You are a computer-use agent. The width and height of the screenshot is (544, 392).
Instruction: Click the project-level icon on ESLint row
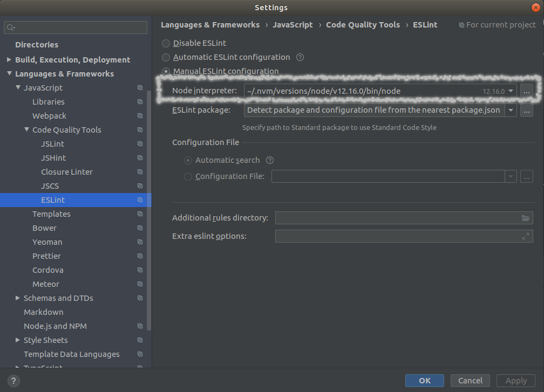tap(140, 200)
